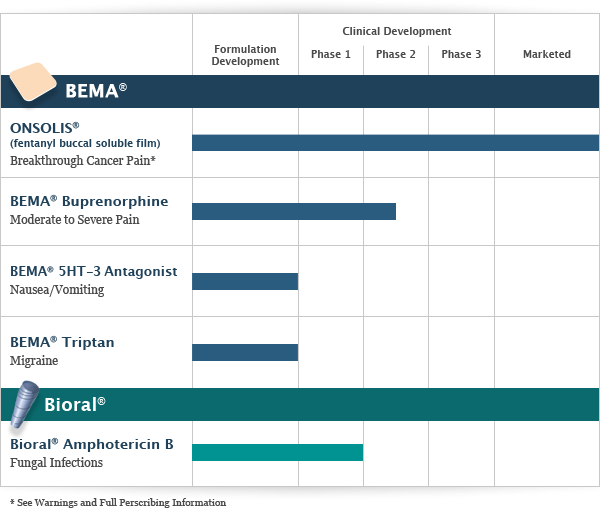Click the BEMA 5HT-3 Antagonist progress bar

click(245, 282)
